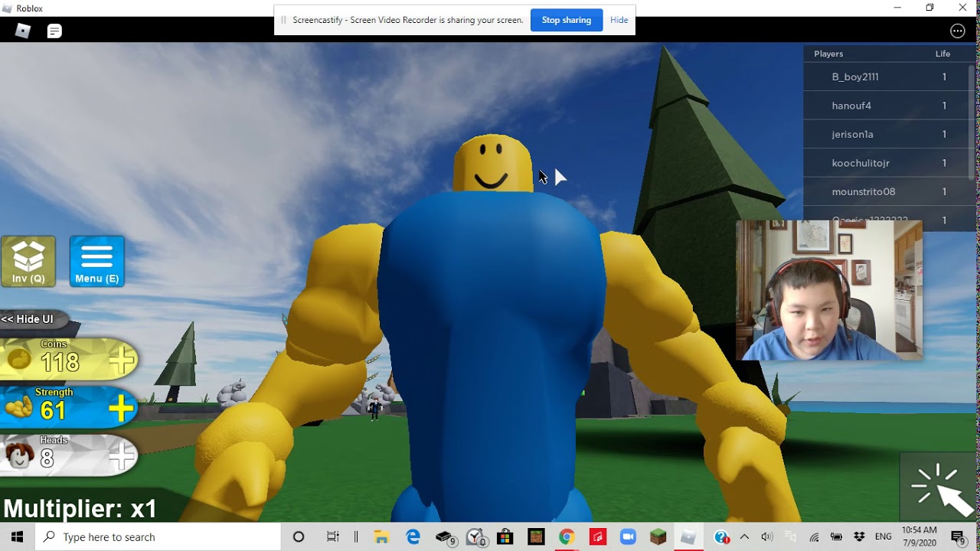The height and width of the screenshot is (551, 980).
Task: Open the Roblox chat bubble icon
Action: [x=54, y=31]
